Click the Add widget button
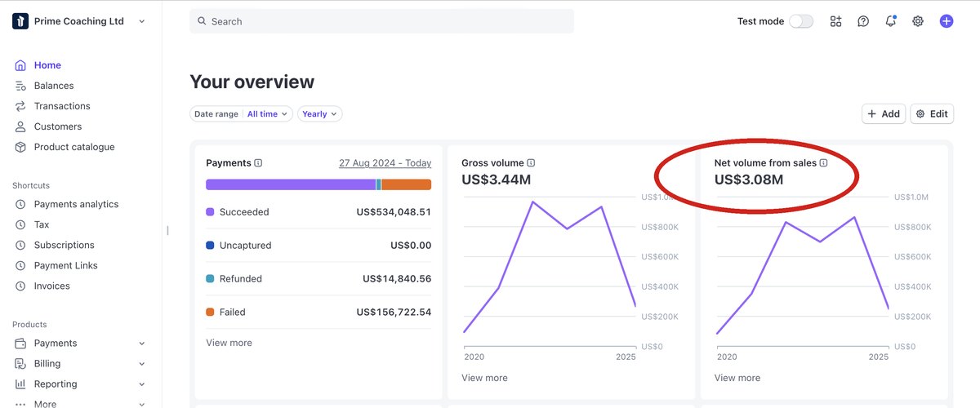This screenshot has width=980, height=408. click(x=884, y=114)
